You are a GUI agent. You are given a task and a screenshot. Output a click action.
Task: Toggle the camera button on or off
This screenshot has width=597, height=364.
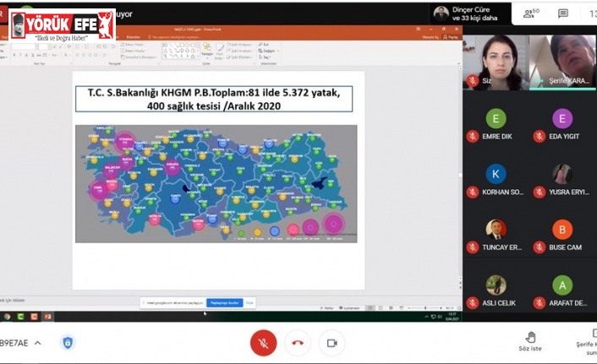331,343
